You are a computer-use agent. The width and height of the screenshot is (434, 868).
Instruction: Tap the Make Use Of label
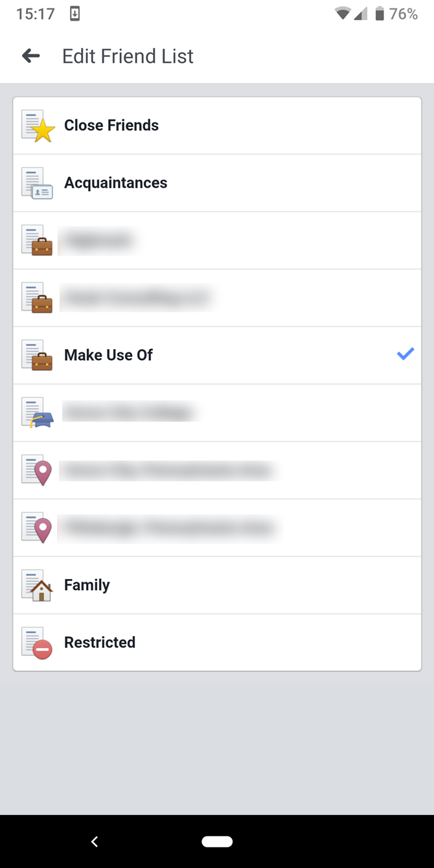pos(108,355)
